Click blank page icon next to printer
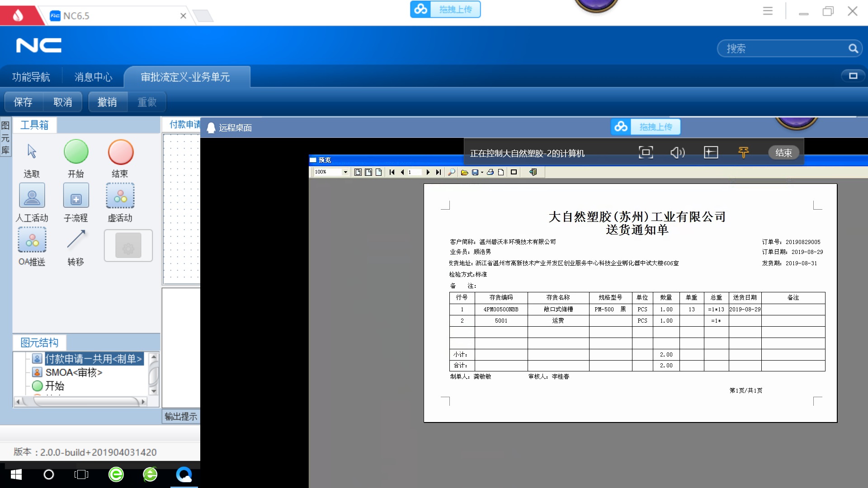The image size is (868, 488). click(x=501, y=172)
